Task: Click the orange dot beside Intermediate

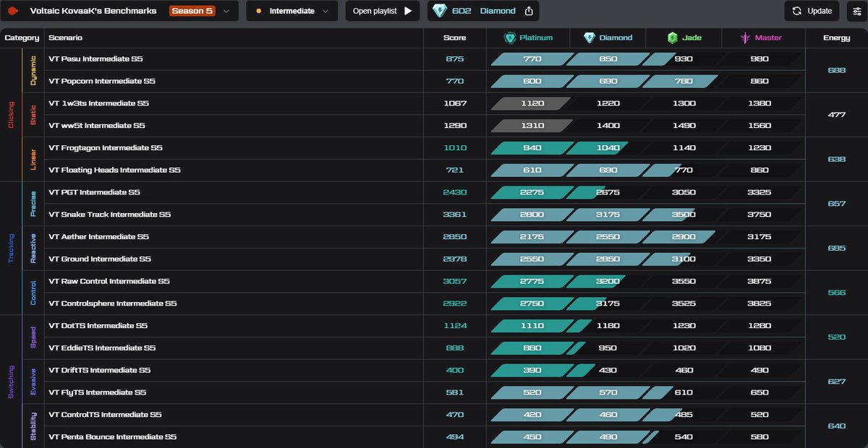Action: 258,11
